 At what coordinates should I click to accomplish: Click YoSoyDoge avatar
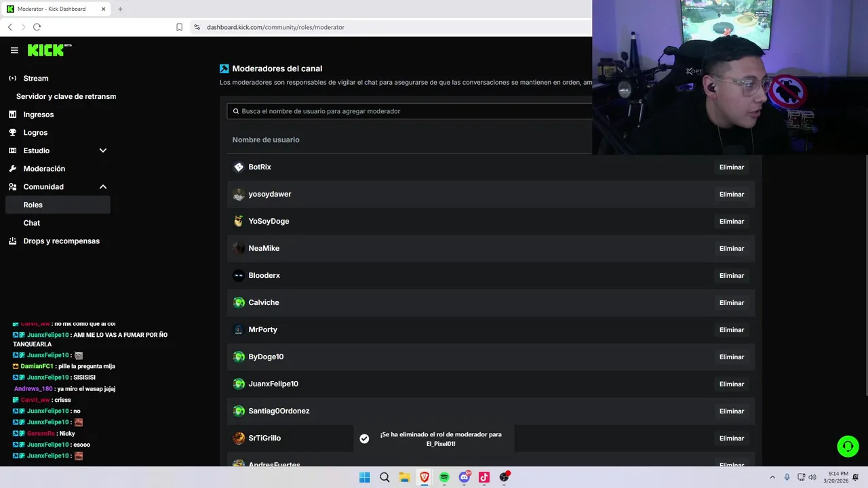(x=239, y=222)
